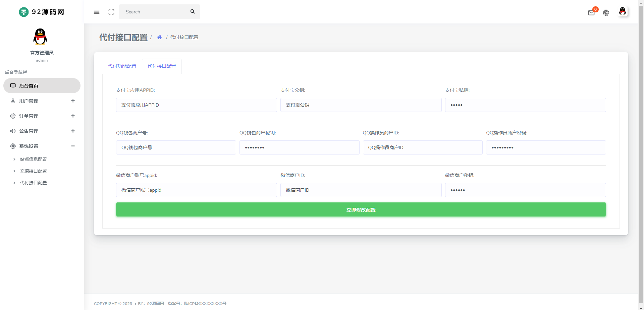Click the 微信商户账号appid input field

[197, 190]
